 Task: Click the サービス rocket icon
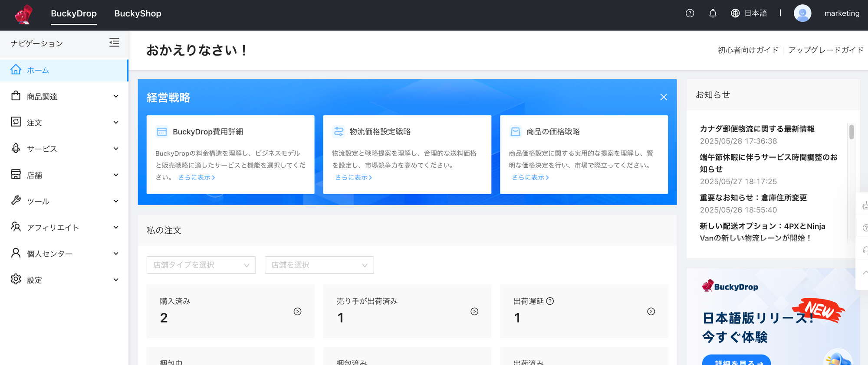tap(16, 148)
